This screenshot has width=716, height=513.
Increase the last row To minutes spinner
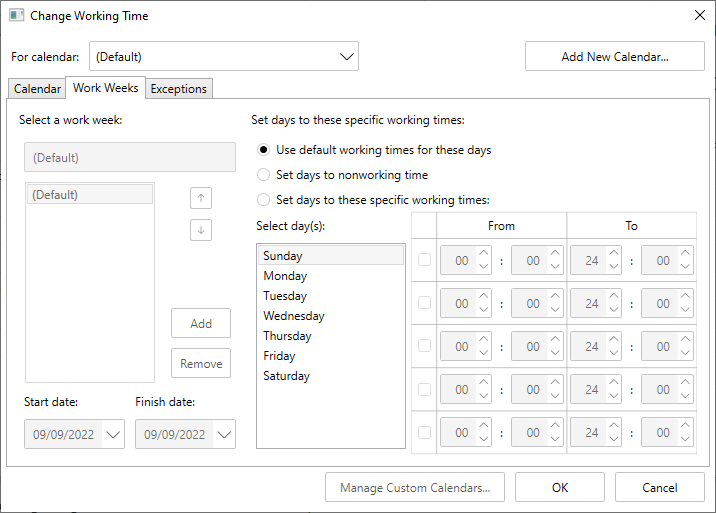pyautogui.click(x=685, y=426)
